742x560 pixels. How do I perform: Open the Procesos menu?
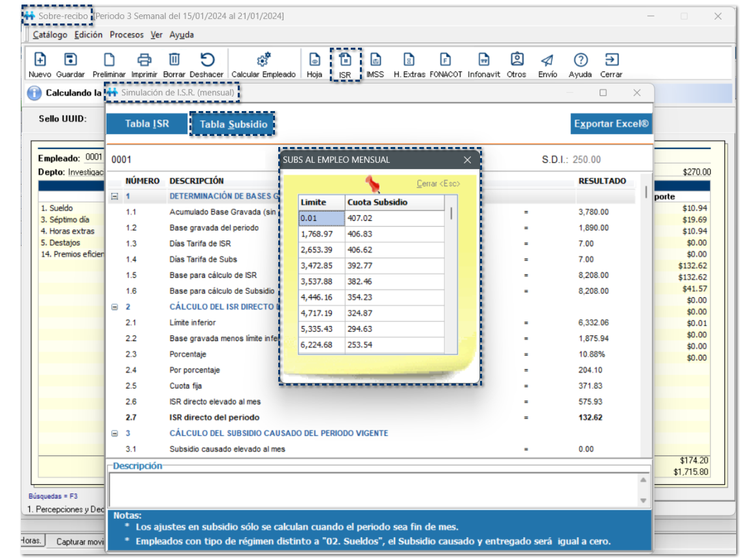pos(126,35)
